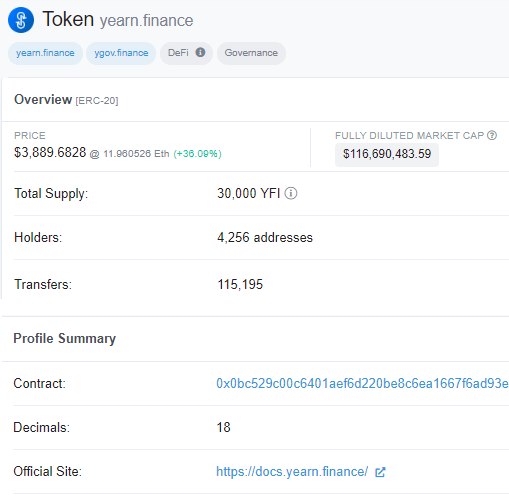Click the Overview ERC-20 heading
This screenshot has height=497, width=509.
pyautogui.click(x=66, y=100)
